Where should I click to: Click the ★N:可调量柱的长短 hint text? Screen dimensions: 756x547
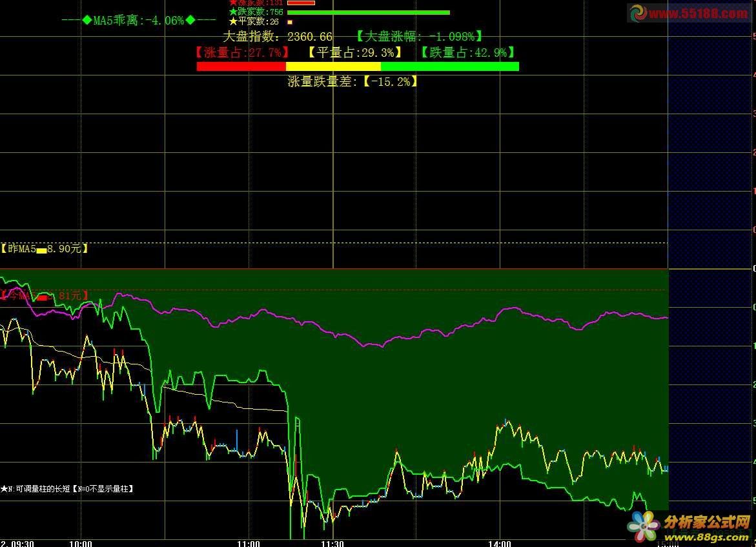click(67, 489)
